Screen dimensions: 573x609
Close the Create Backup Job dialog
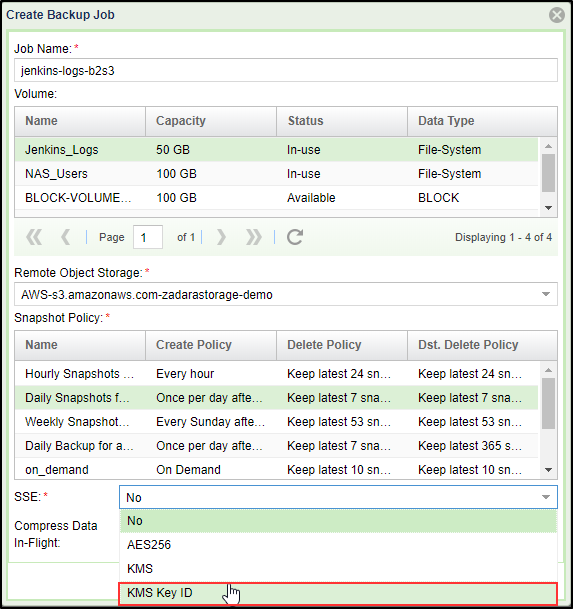click(557, 15)
